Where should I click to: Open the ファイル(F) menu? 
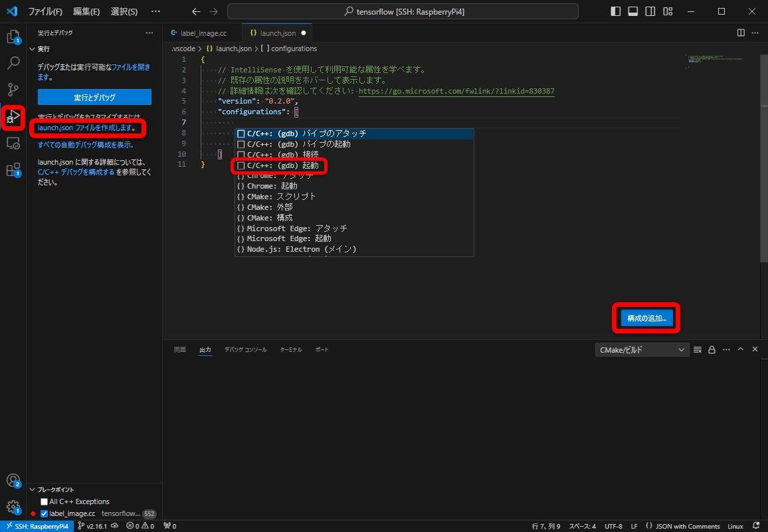coord(45,11)
